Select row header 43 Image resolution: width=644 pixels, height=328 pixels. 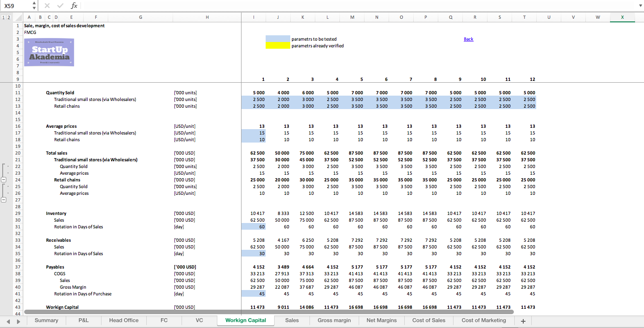tap(18, 307)
